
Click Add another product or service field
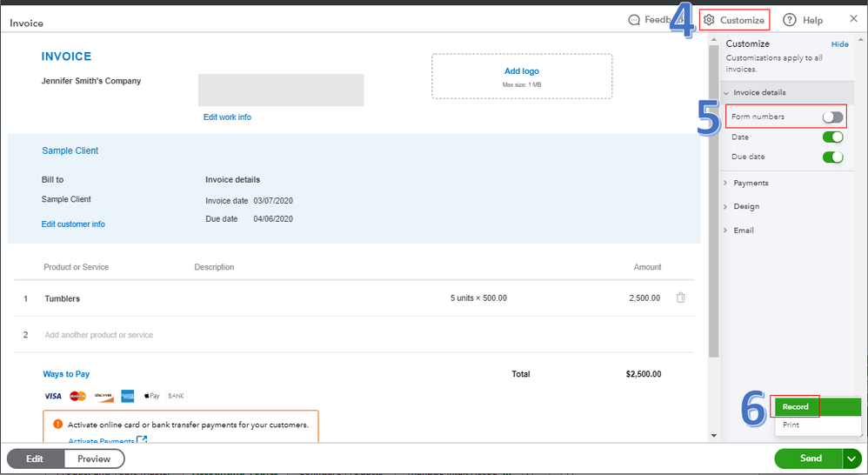[99, 335]
